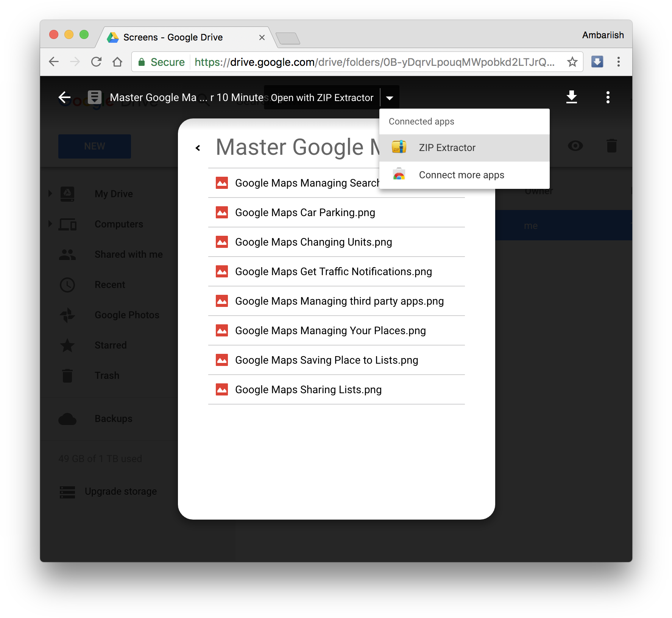Go to Shared with me
This screenshot has height=618, width=672.
pos(129,254)
